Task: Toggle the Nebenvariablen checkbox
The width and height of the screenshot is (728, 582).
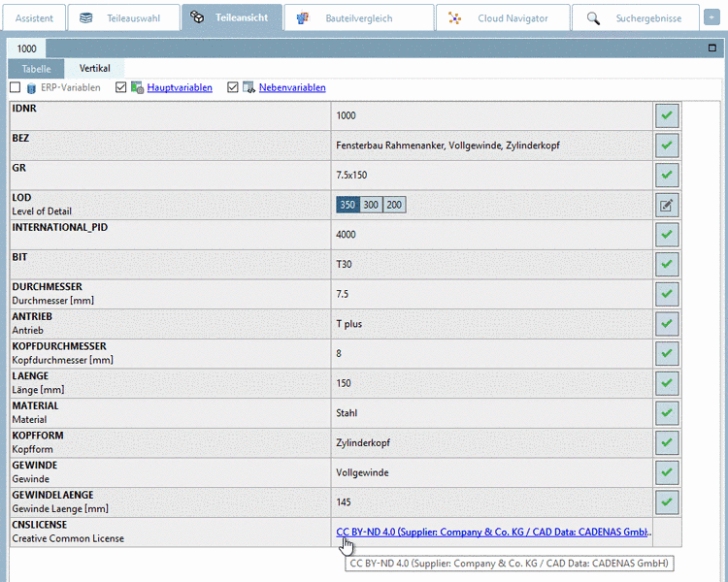Action: pyautogui.click(x=233, y=87)
